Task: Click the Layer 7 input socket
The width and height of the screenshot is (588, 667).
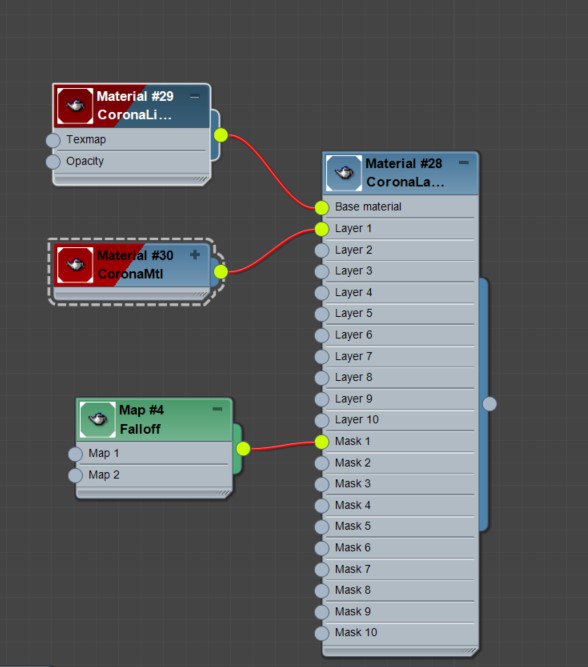Action: tap(322, 356)
